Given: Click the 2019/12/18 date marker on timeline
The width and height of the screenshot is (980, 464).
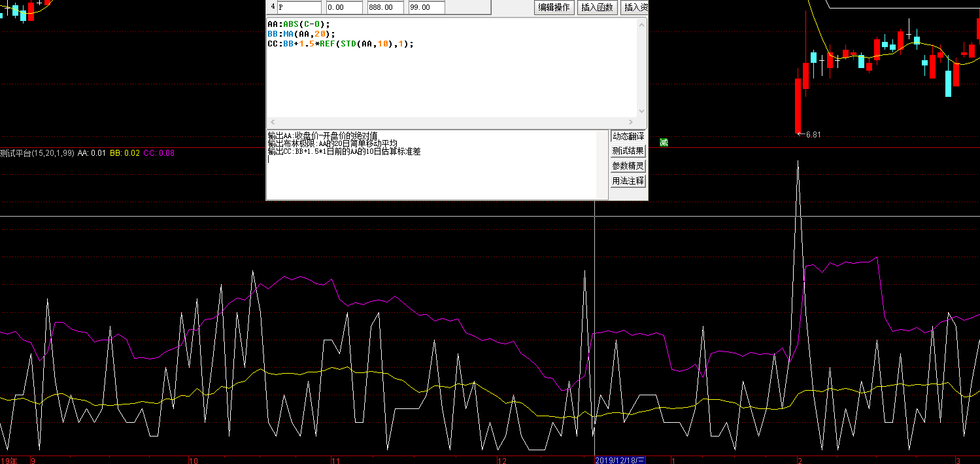Looking at the screenshot, I should pos(620,460).
